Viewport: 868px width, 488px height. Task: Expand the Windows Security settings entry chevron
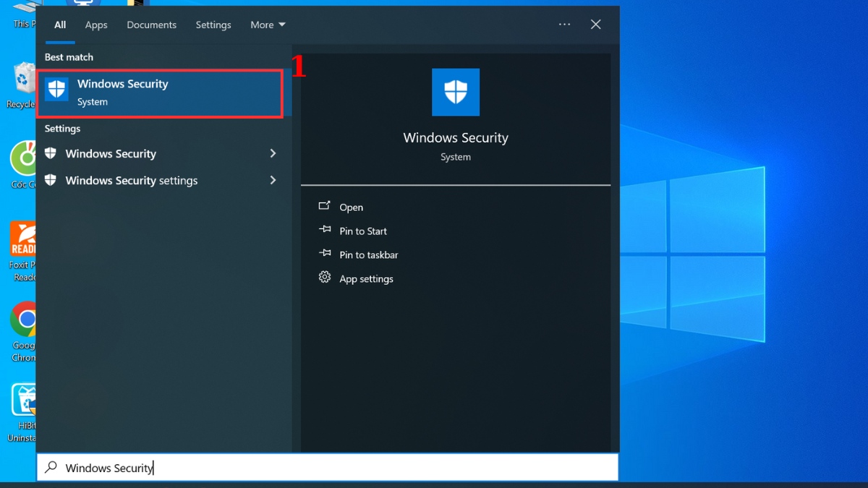[x=273, y=180]
